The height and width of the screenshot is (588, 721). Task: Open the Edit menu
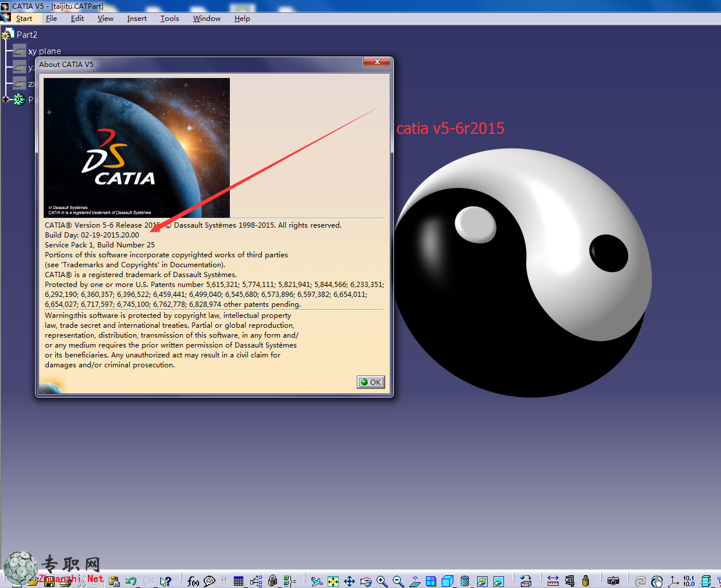77,19
